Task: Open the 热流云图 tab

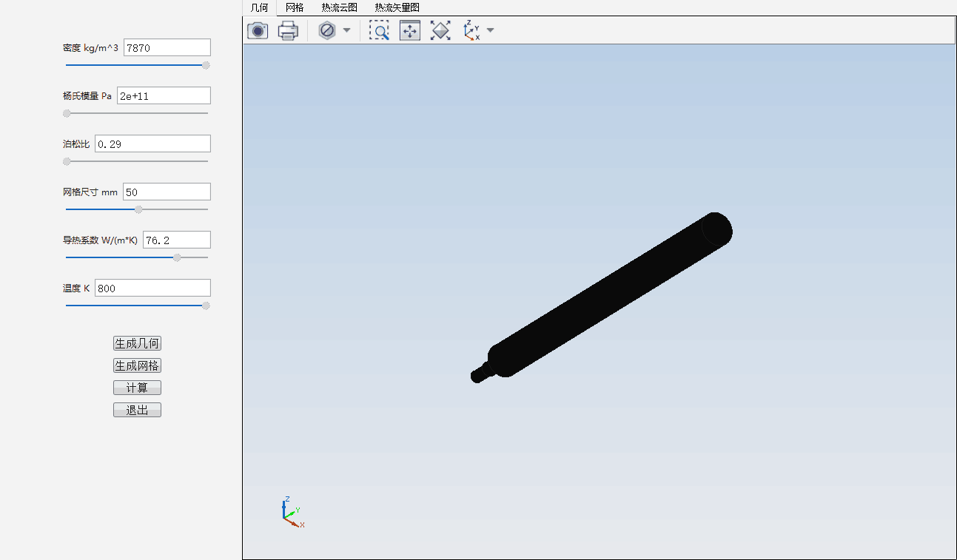Action: pos(340,7)
